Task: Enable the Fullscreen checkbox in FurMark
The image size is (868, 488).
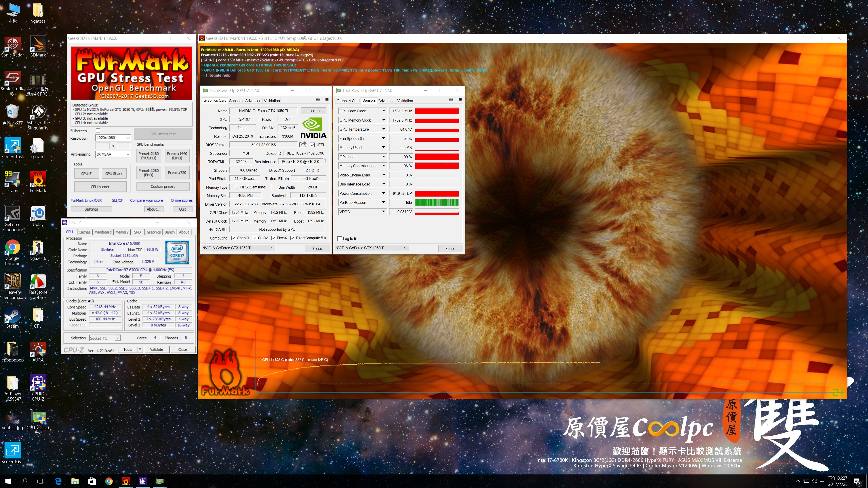Action: pos(98,131)
